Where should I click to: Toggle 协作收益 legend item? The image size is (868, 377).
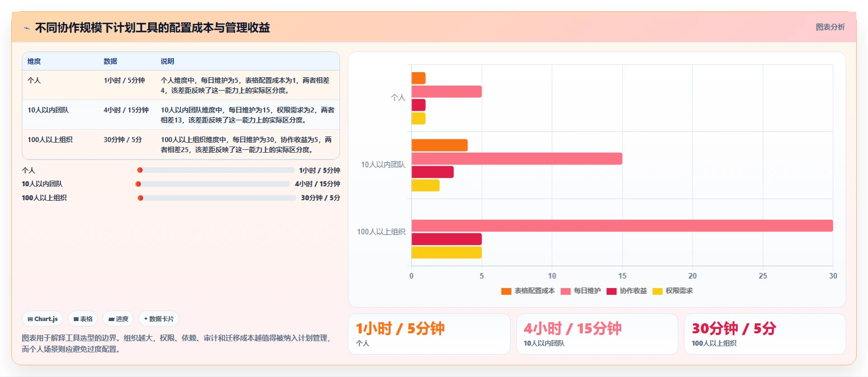[x=626, y=291]
